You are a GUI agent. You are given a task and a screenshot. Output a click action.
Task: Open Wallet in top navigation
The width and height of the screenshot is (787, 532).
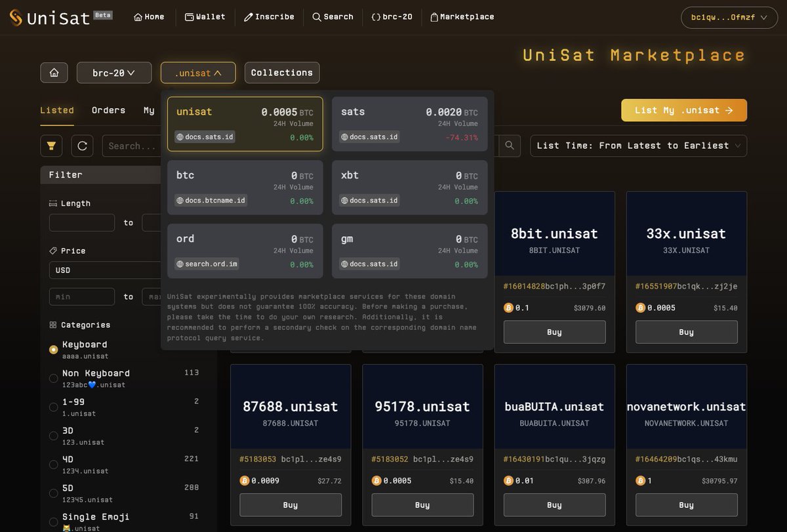click(x=205, y=17)
